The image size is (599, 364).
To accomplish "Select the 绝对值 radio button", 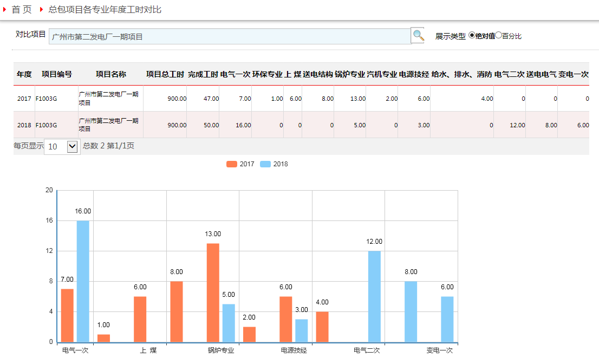I will point(472,35).
